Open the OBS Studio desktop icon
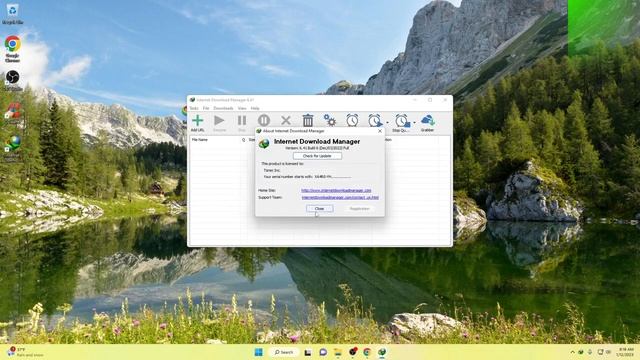Screen dimensions: 640x360 pyautogui.click(x=13, y=80)
